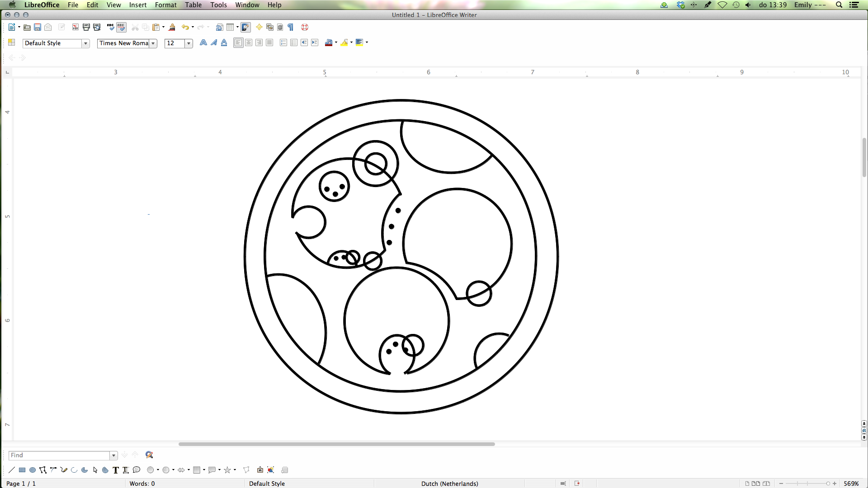
Task: Open the Edit menu
Action: pyautogui.click(x=92, y=5)
